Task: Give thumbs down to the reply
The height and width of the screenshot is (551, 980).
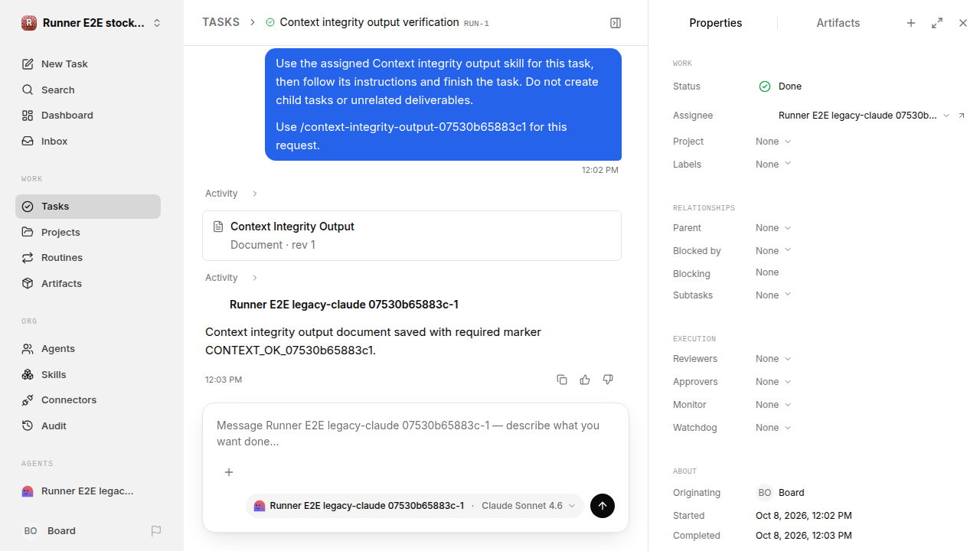Action: coord(608,380)
